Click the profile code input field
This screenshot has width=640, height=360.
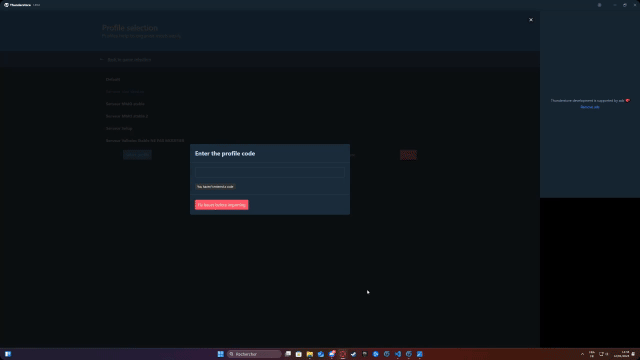tap(270, 172)
